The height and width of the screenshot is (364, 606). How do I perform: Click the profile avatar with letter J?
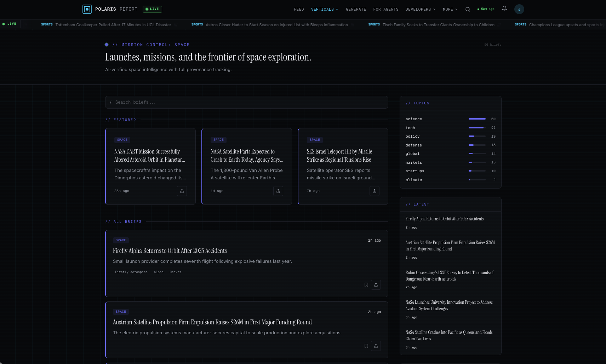(x=519, y=9)
